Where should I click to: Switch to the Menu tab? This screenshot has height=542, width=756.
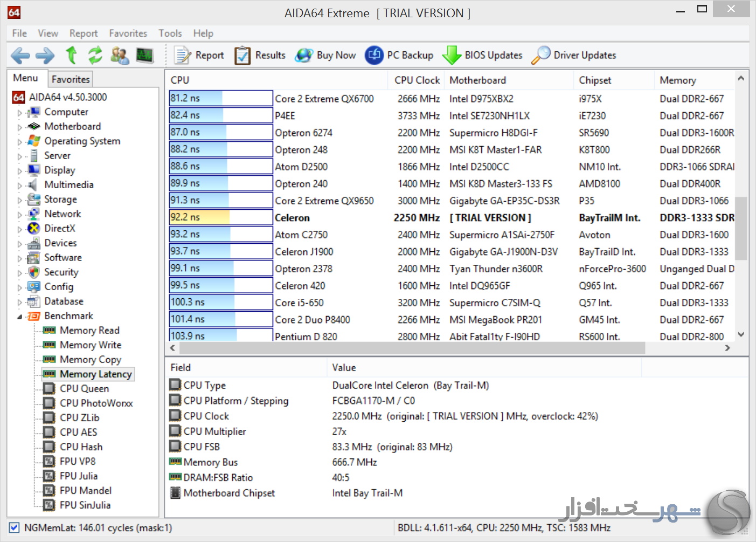point(26,78)
